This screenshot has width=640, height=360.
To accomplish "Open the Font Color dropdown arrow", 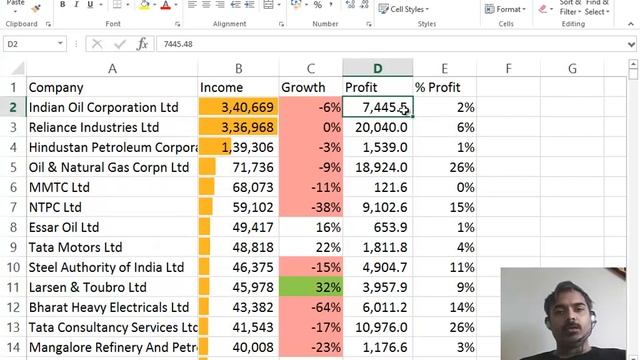I will pos(176,4).
